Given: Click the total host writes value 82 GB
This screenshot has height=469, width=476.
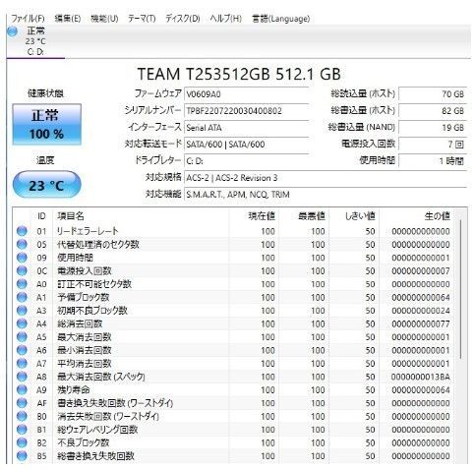Looking at the screenshot, I should coord(433,111).
